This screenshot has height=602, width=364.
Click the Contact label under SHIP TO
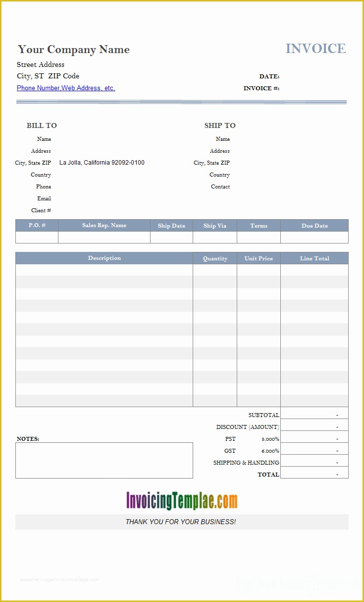point(220,187)
